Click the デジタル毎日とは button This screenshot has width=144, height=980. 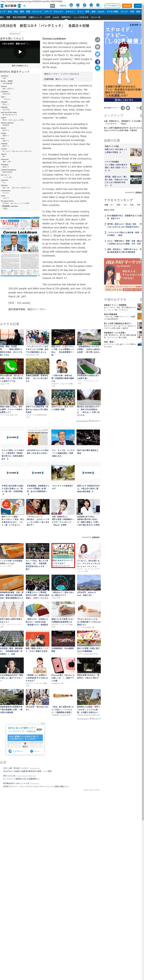112,6
